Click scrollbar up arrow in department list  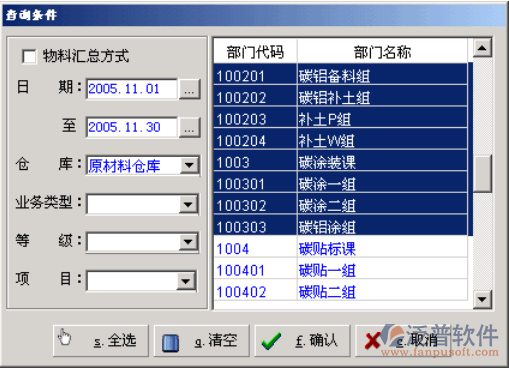coord(482,48)
